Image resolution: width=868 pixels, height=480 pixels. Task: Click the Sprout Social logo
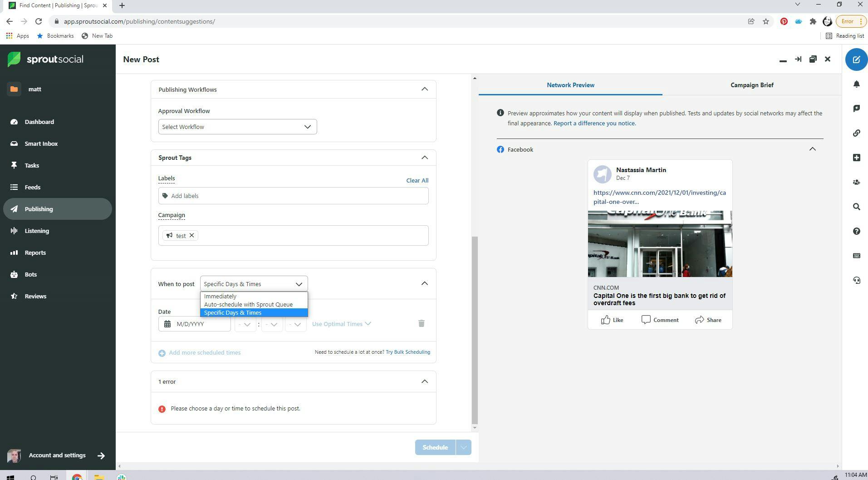pos(45,59)
